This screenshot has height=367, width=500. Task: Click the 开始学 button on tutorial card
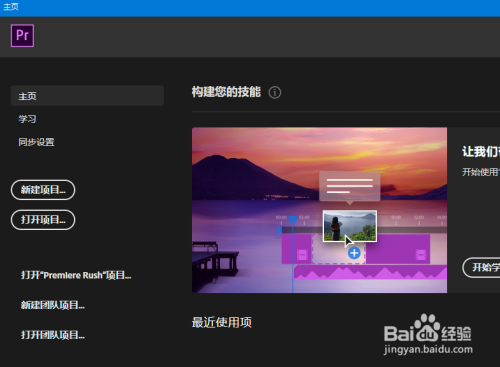tap(481, 267)
